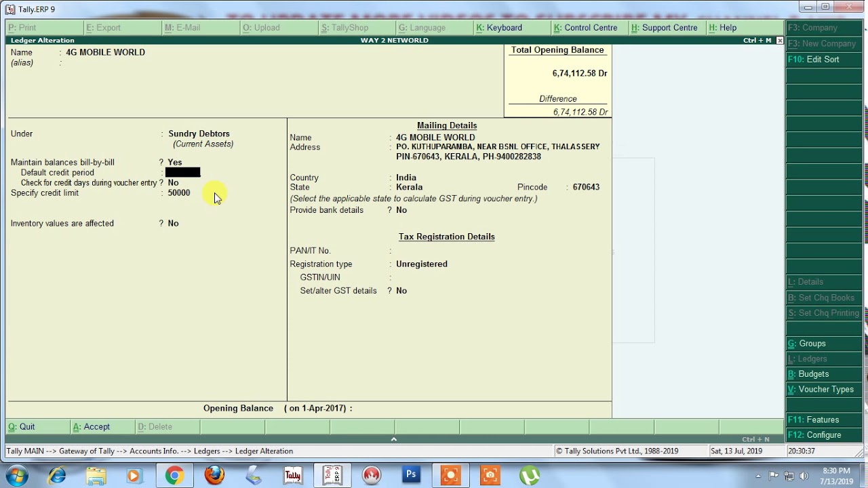Image resolution: width=868 pixels, height=488 pixels.
Task: Launch Internet Explorer from taskbar
Action: [x=57, y=476]
